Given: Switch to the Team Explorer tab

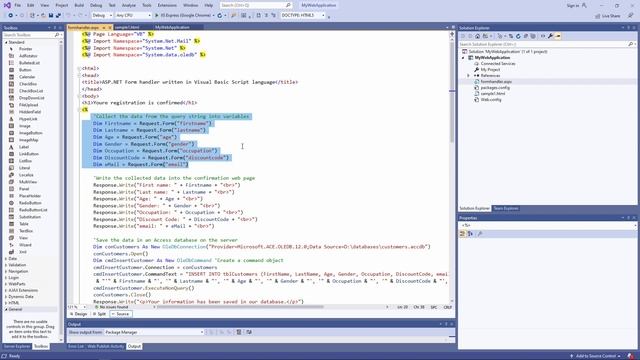Looking at the screenshot, I should click(506, 209).
